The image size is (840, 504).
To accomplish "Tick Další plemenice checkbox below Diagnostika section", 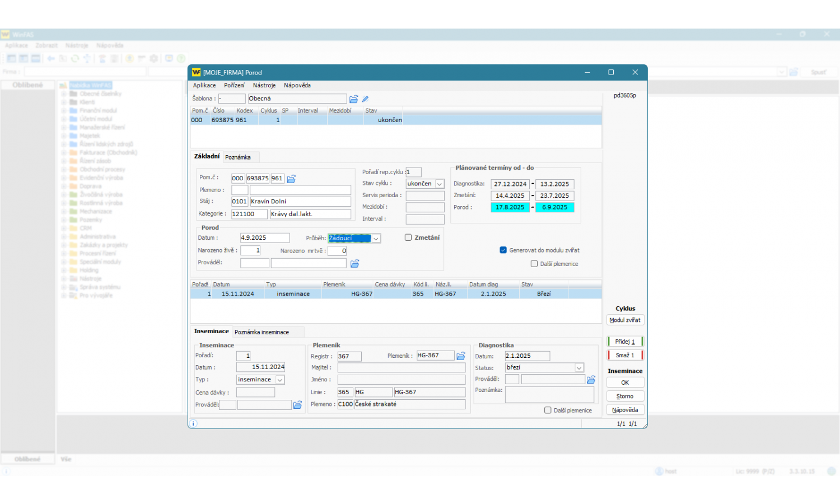I will pyautogui.click(x=548, y=410).
